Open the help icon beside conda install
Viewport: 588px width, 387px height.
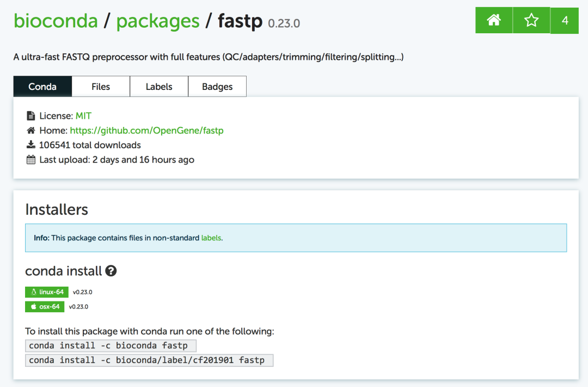pyautogui.click(x=111, y=271)
